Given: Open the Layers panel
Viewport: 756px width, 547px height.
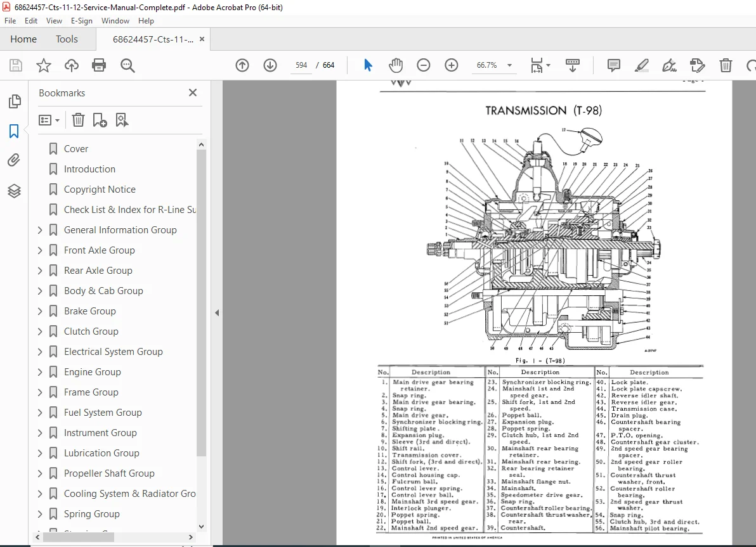Looking at the screenshot, I should [x=14, y=191].
